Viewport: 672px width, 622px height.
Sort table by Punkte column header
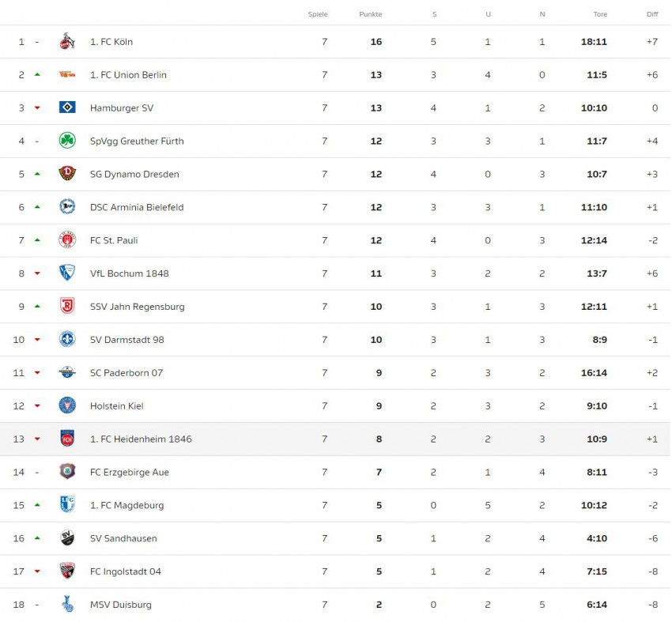coord(370,14)
